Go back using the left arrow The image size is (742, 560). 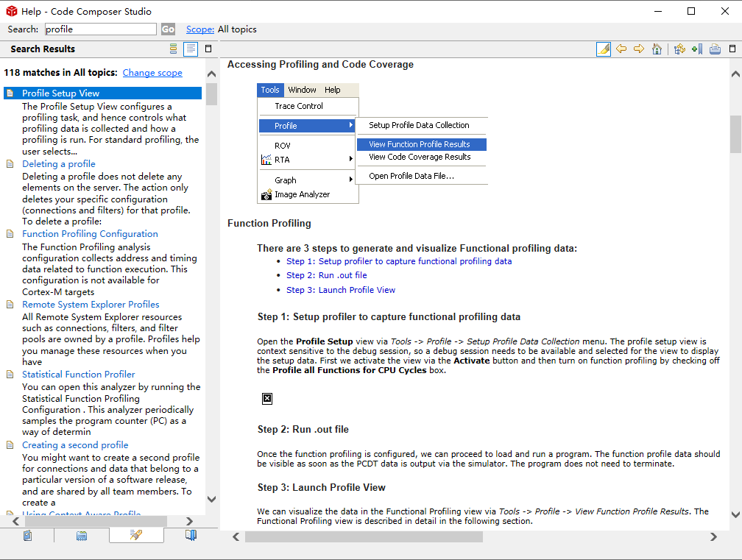pos(621,49)
